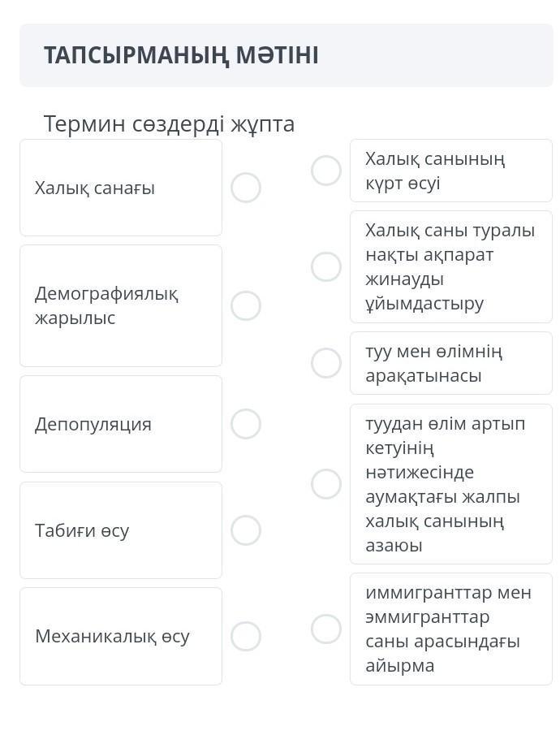Click the Табиғи өсу term card
The width and height of the screenshot is (560, 748).
pos(121,530)
